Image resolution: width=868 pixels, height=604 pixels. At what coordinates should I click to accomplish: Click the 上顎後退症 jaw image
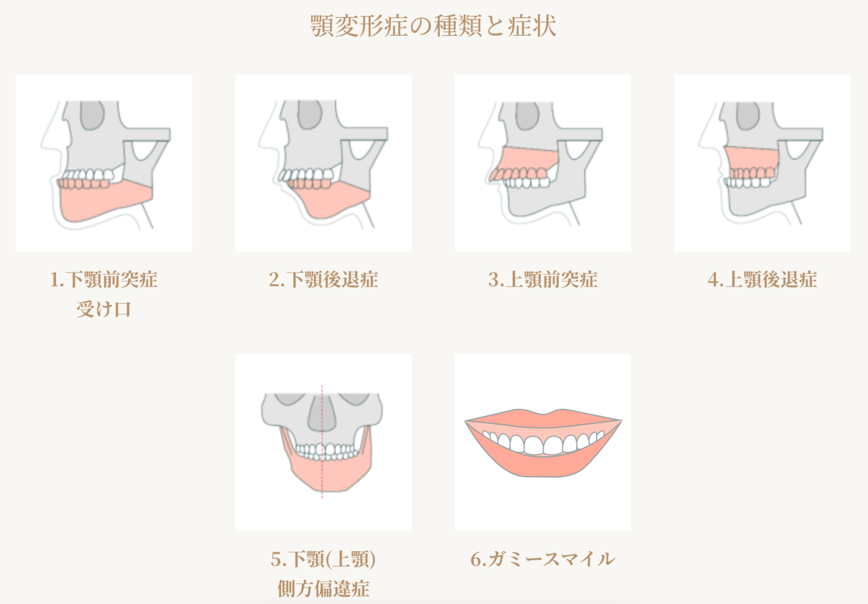point(762,163)
